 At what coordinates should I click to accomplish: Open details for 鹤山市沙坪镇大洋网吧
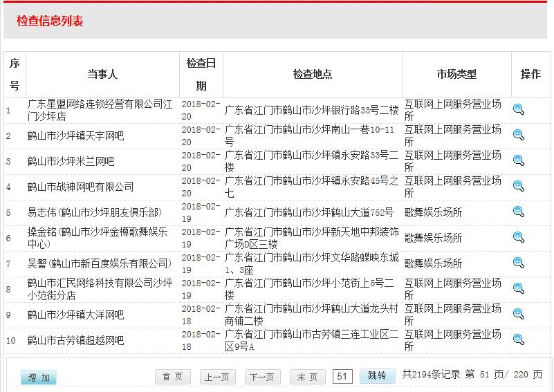tap(518, 314)
